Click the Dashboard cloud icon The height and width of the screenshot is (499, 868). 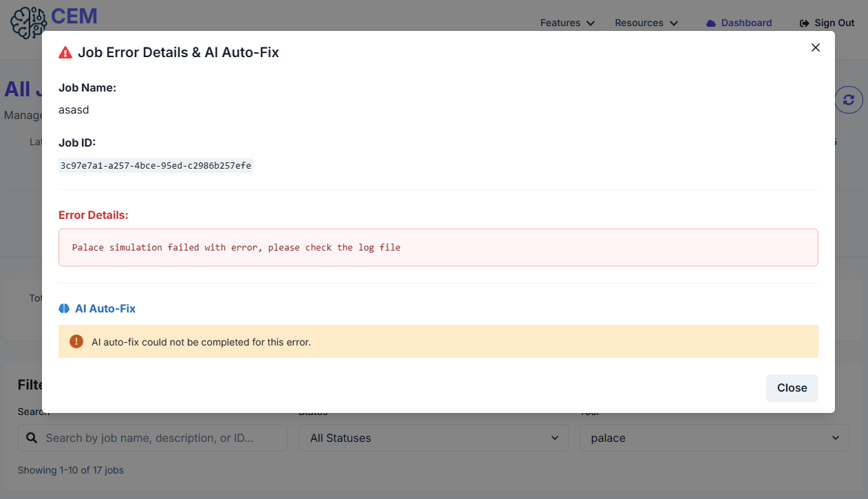711,23
